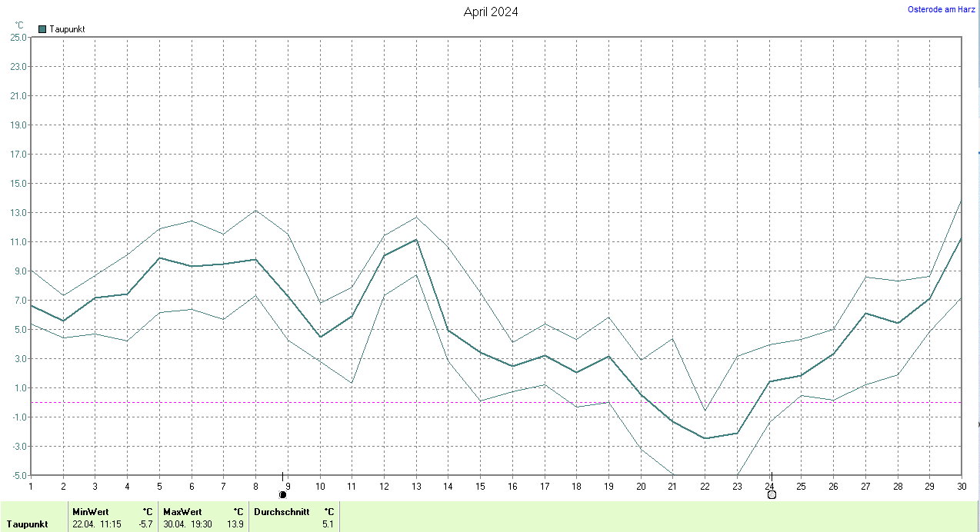Click the 25.0 label on the y-axis
Image resolution: width=980 pixels, height=532 pixels.
point(18,37)
